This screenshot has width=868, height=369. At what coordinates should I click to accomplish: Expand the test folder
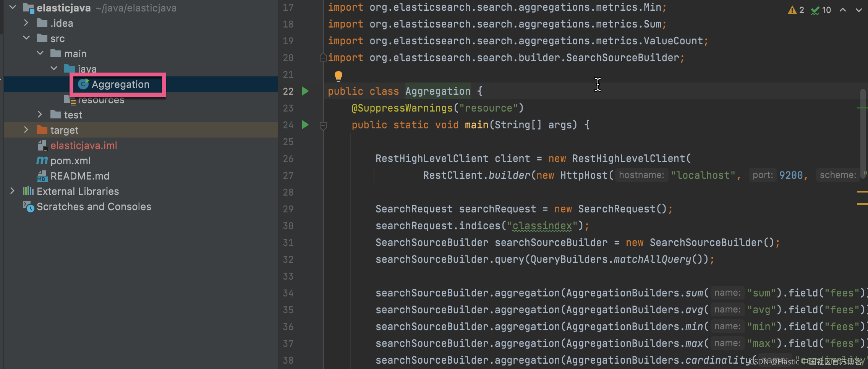[40, 114]
